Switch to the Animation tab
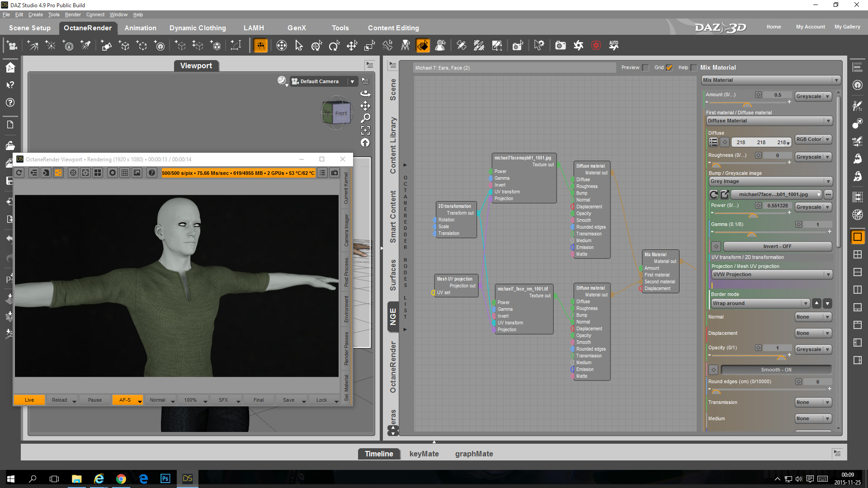 140,28
